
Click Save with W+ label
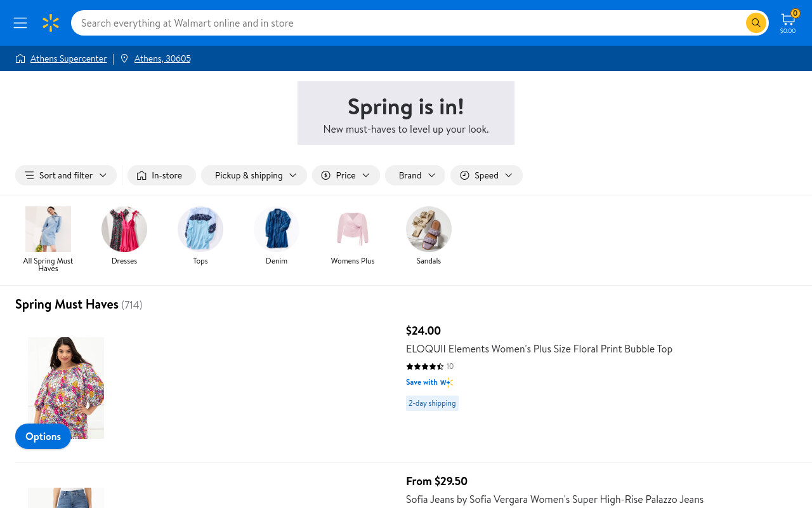(x=429, y=382)
